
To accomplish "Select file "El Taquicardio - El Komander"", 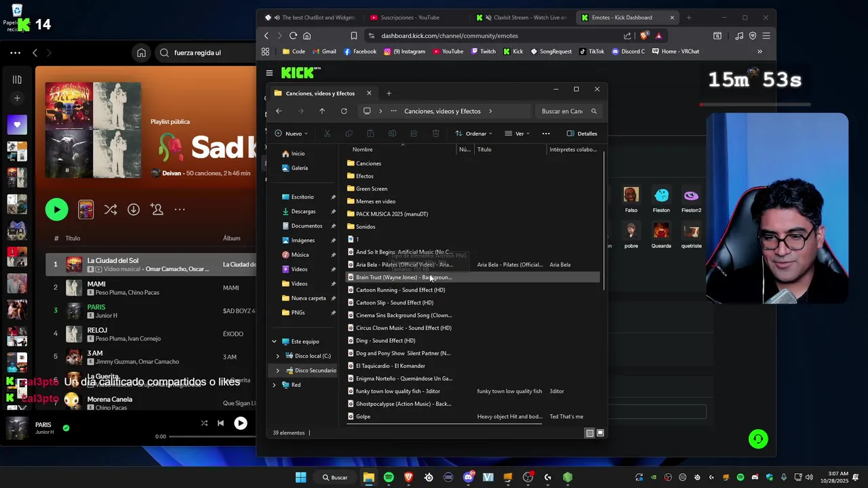I will [391, 366].
